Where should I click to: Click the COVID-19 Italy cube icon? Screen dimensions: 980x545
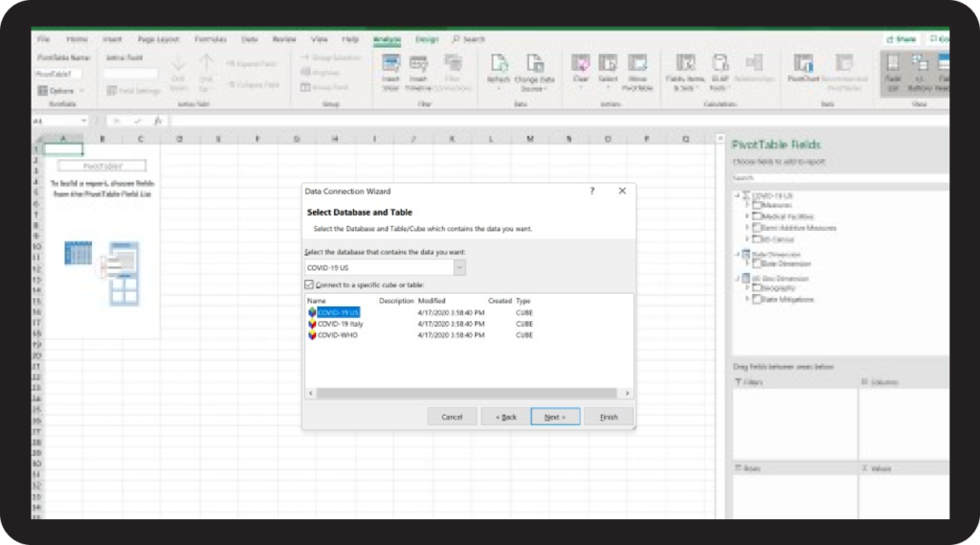[312, 324]
